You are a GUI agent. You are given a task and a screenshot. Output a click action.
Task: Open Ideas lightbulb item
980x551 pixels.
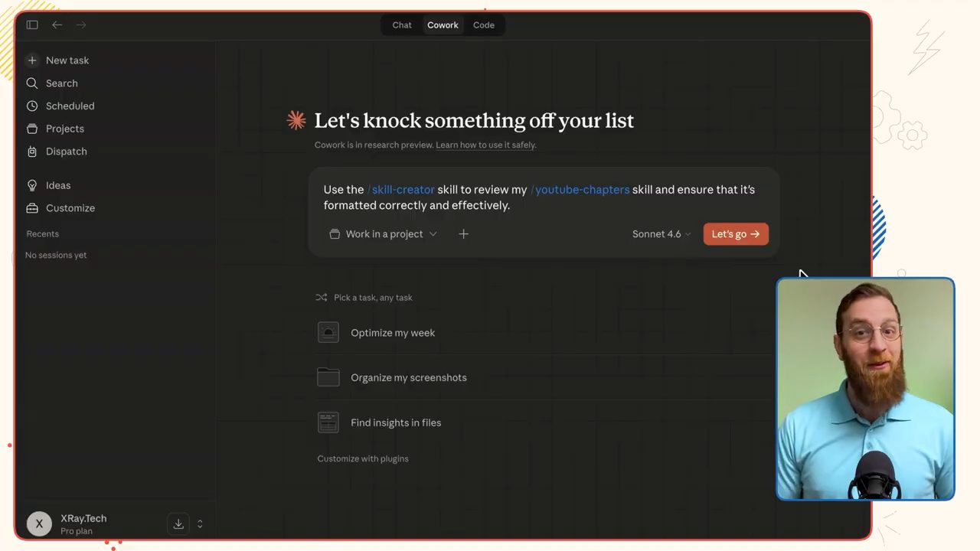[49, 185]
